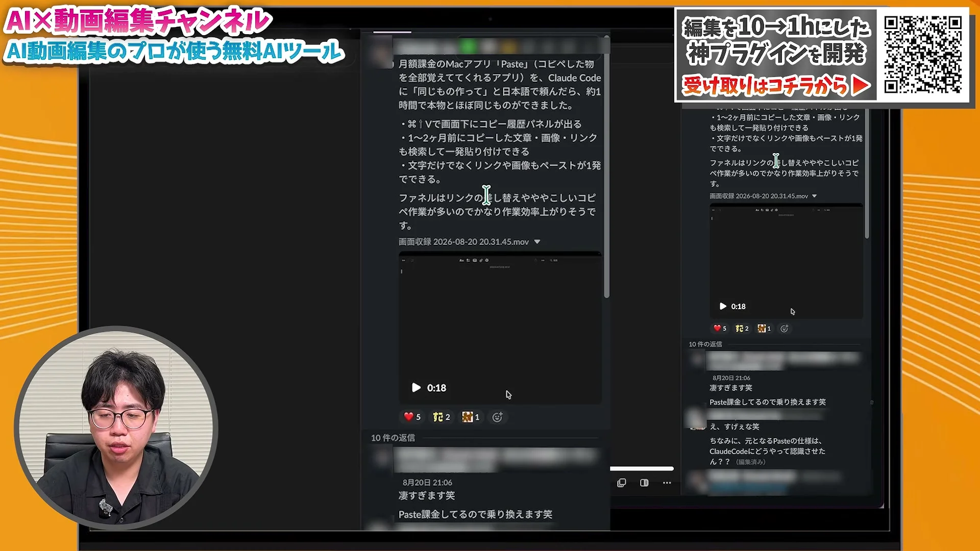Click the reaction with count 2 in enlarged view

442,417
